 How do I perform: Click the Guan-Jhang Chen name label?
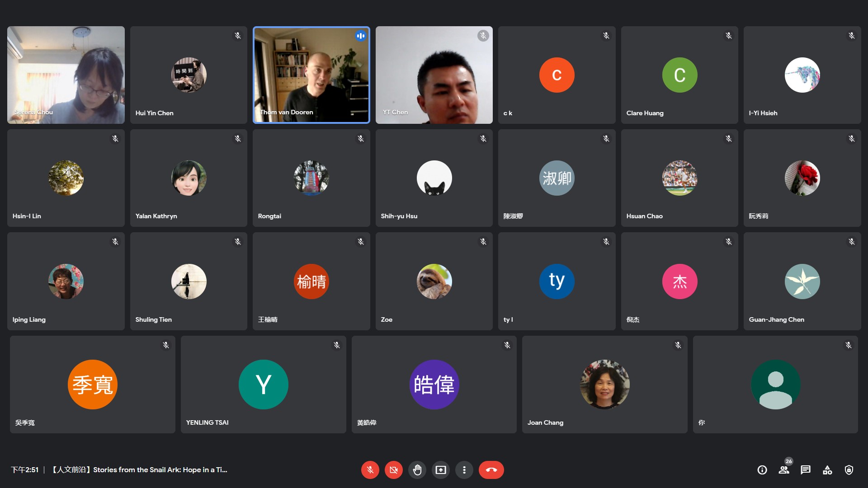click(x=776, y=319)
